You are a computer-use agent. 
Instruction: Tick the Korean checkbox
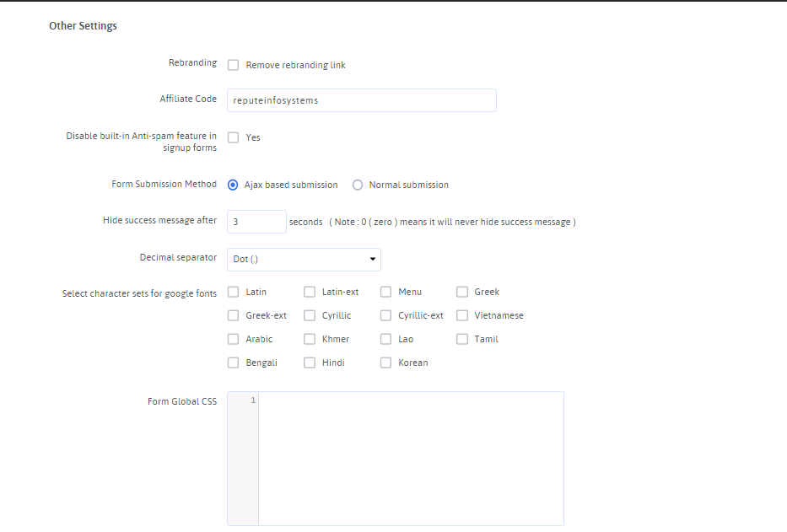pyautogui.click(x=385, y=363)
